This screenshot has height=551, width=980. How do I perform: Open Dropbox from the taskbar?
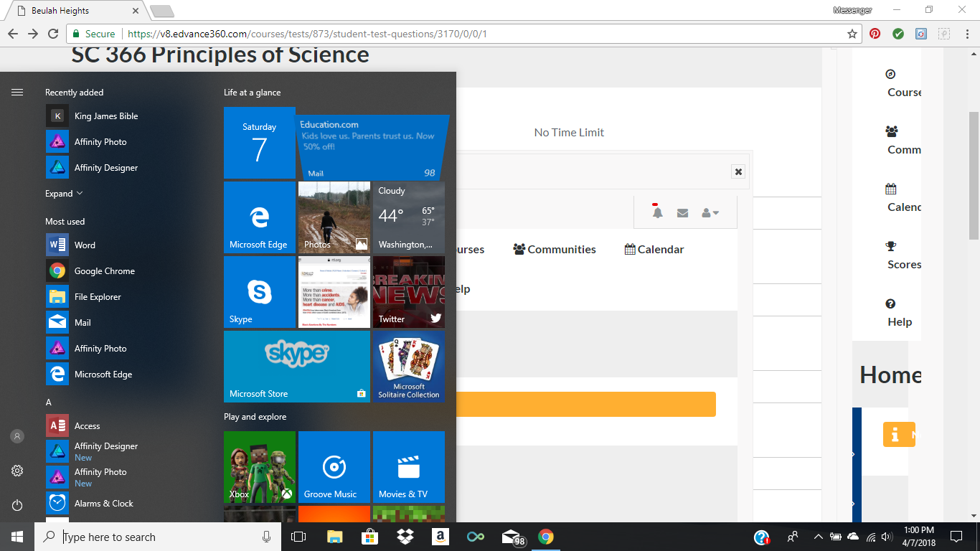pos(405,537)
